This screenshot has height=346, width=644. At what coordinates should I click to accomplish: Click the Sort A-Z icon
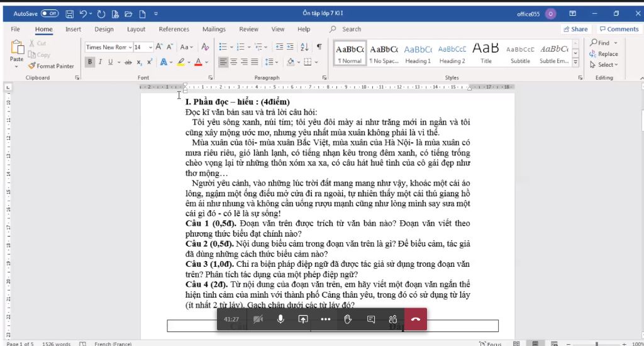tap(304, 47)
